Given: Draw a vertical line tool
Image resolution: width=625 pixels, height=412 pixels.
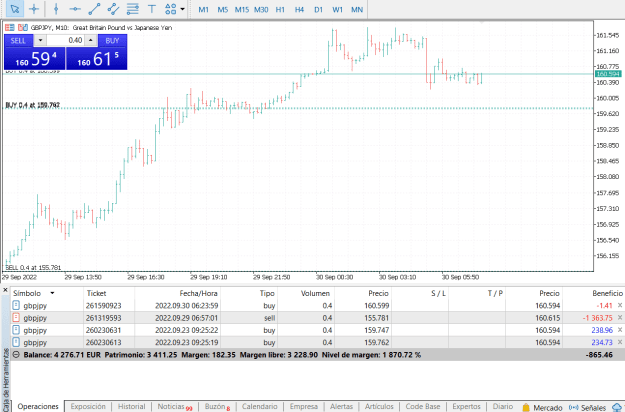Looking at the screenshot, I should click(x=56, y=9).
